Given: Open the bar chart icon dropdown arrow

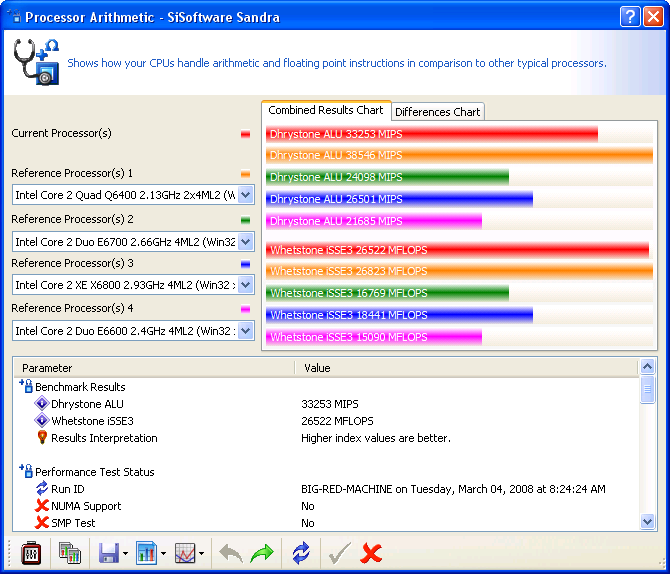Looking at the screenshot, I should [163, 554].
